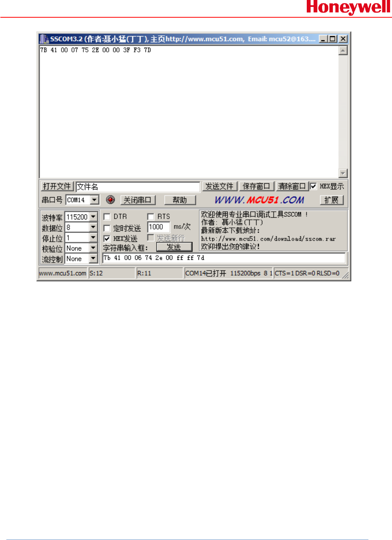Open the 校验位 parity dropdown

pos(93,248)
